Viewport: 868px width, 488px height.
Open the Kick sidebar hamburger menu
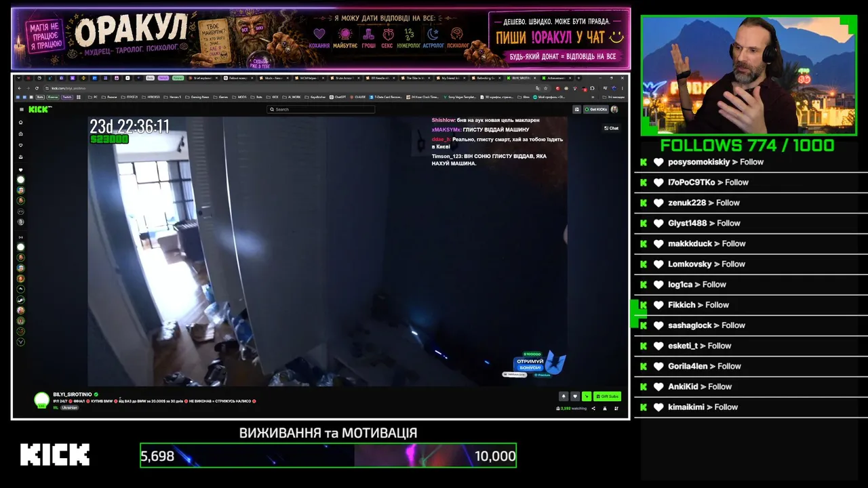tap(21, 109)
